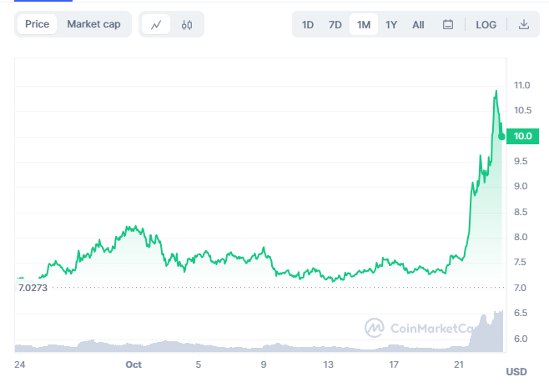Choose the 7D time range
549x392 pixels.
[335, 24]
